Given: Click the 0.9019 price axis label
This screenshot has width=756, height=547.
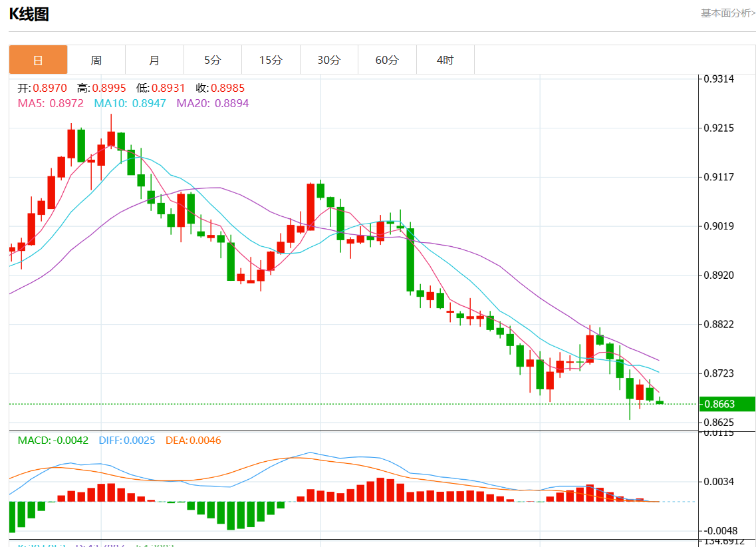Looking at the screenshot, I should pyautogui.click(x=719, y=226).
